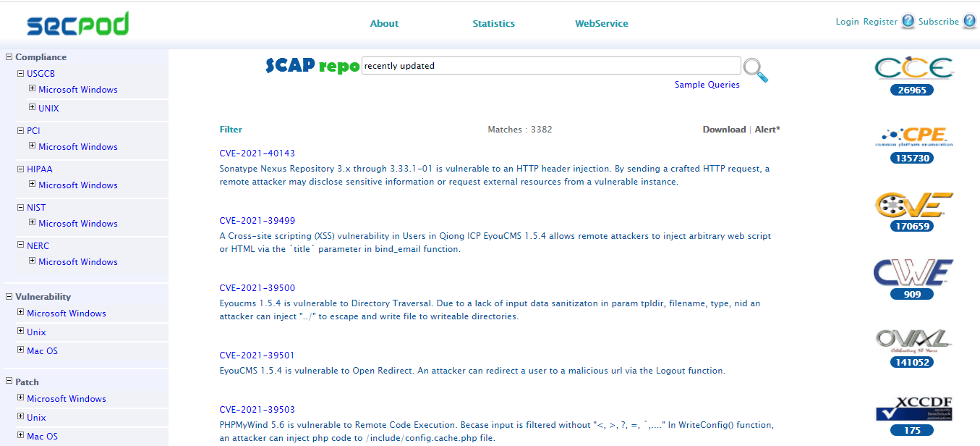Open CVE-2021-39500 entry
This screenshot has height=446, width=980.
(257, 288)
